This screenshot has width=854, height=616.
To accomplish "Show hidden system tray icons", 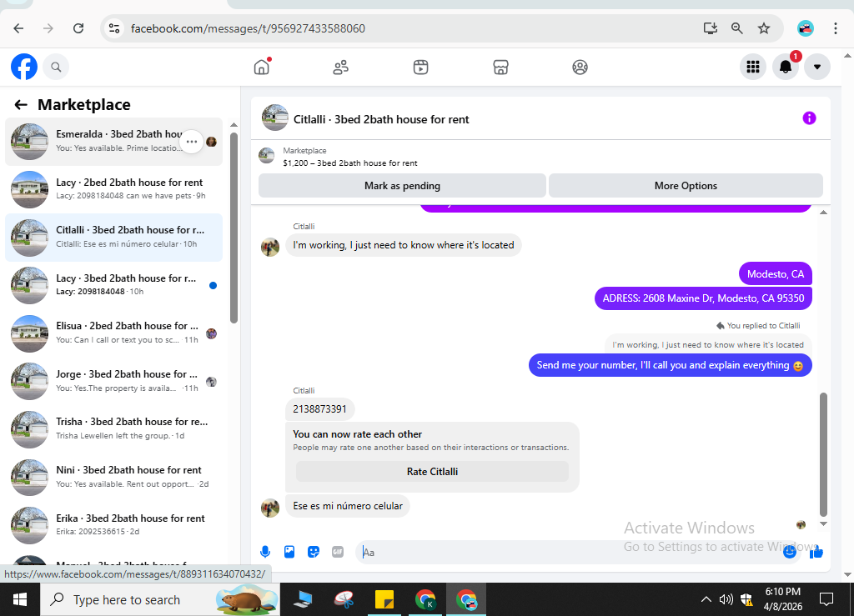I will pos(706,599).
